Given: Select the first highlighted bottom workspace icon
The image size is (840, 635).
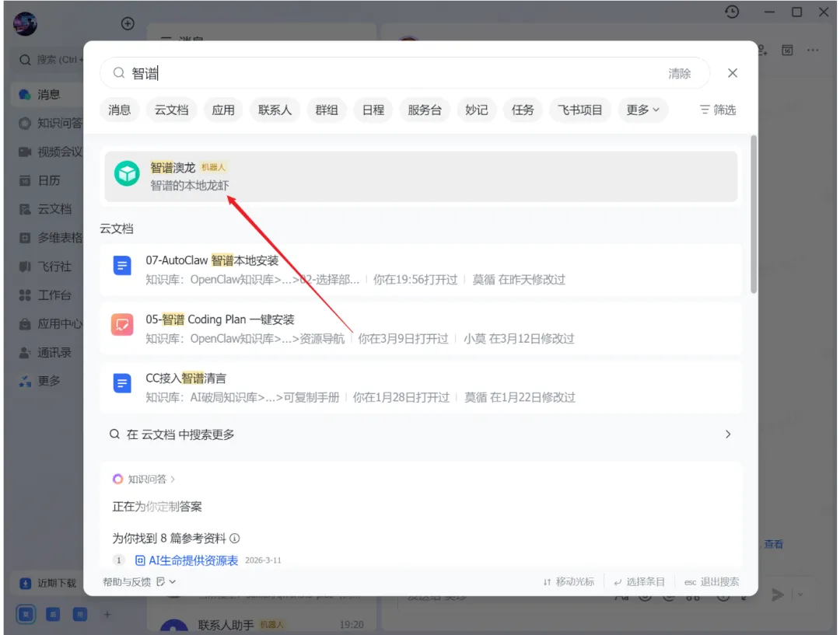Looking at the screenshot, I should (26, 614).
